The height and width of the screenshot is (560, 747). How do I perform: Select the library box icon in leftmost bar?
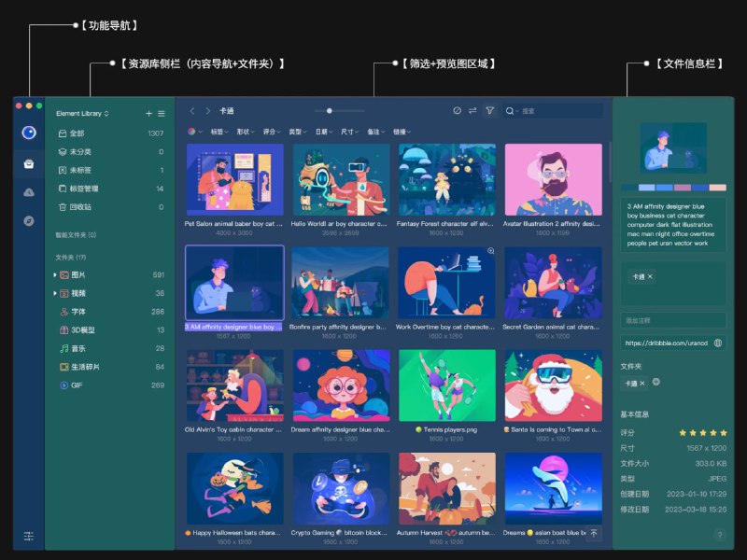pyautogui.click(x=29, y=164)
